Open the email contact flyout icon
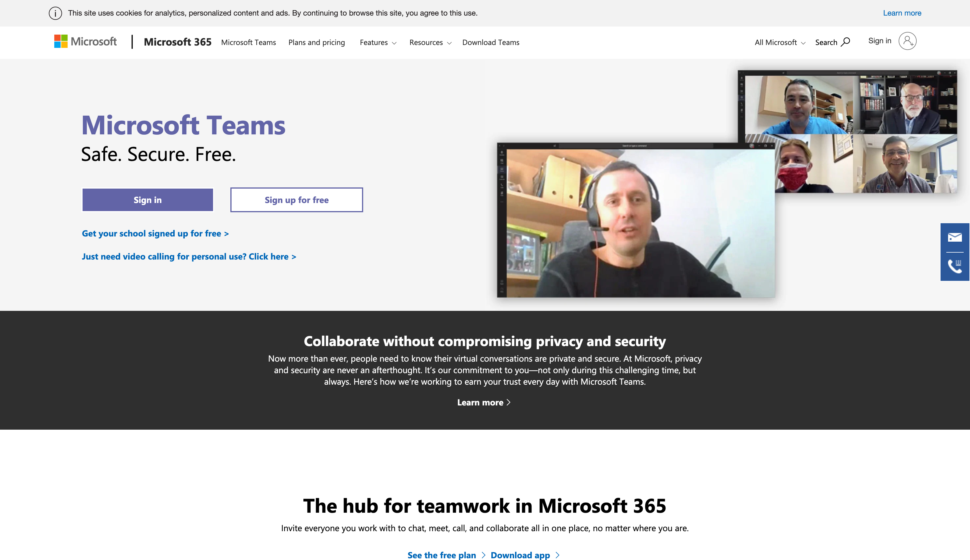Screen dimensions: 970x560 (955, 237)
